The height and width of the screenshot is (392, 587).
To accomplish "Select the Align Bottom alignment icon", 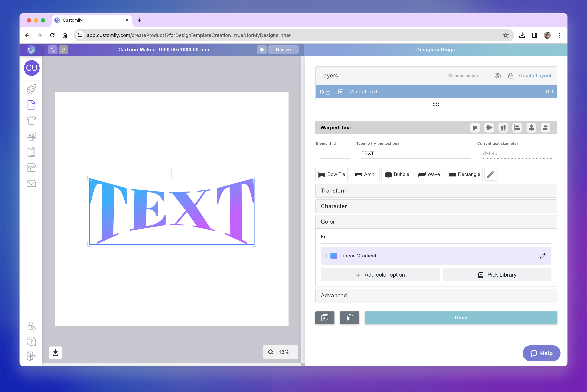I will (503, 128).
